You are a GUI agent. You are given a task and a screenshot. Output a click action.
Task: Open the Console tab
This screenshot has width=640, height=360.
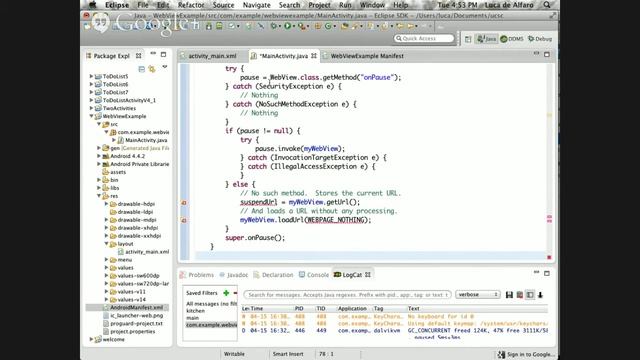click(314, 275)
